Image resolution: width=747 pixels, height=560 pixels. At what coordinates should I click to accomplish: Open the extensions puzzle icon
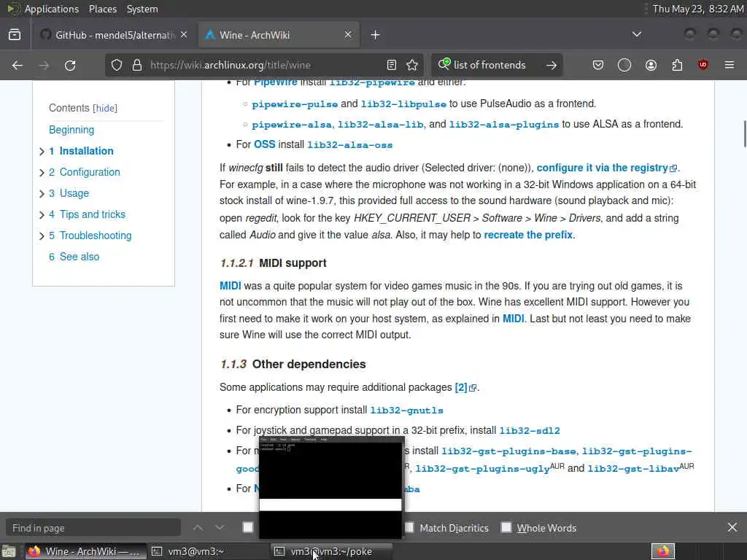pos(677,65)
